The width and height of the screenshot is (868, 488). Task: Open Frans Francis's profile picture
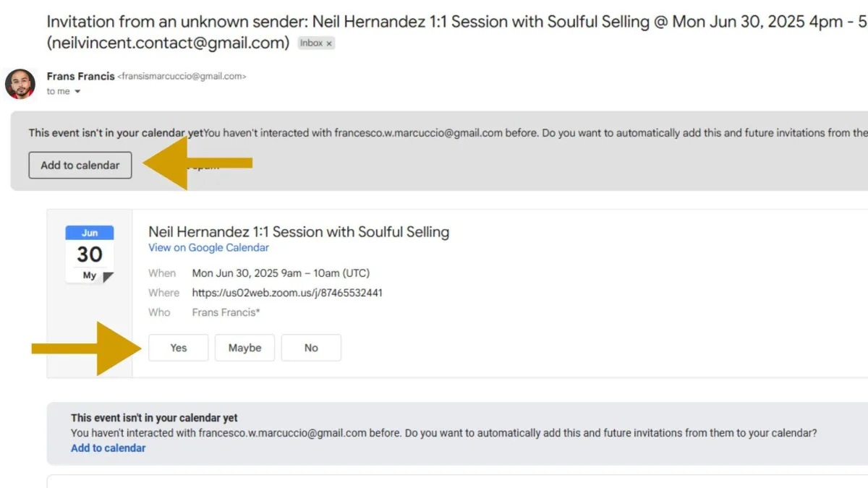[20, 84]
